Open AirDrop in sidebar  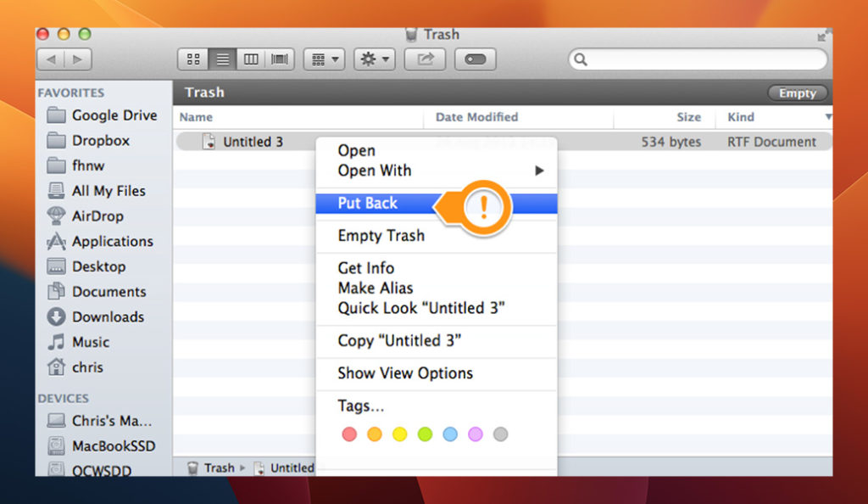(x=97, y=216)
